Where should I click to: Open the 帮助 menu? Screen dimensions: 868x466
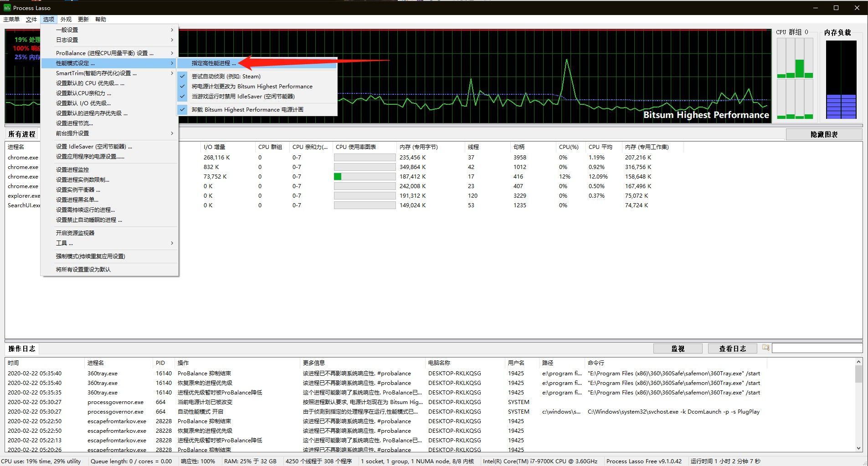point(101,20)
